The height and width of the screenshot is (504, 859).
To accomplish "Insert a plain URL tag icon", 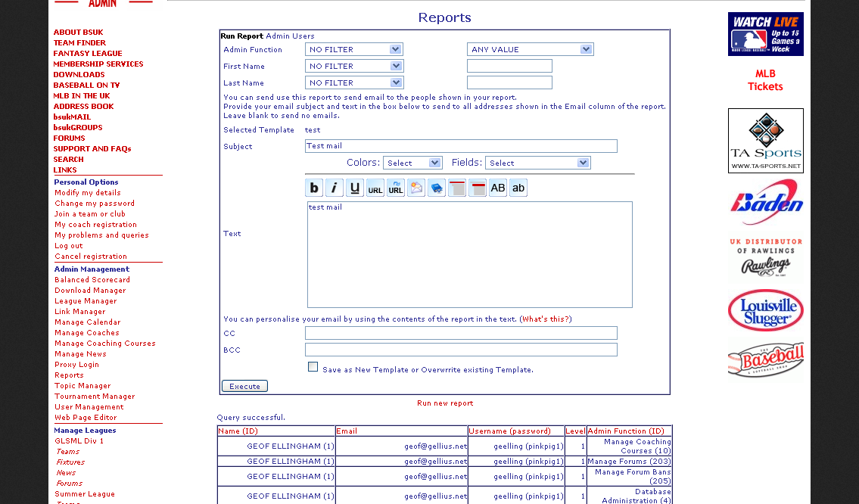I will tap(375, 188).
